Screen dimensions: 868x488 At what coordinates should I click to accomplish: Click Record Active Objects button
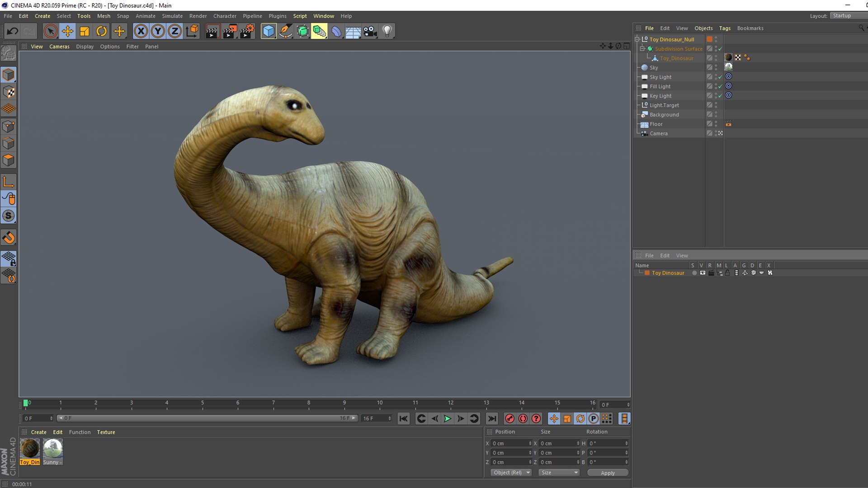(509, 419)
